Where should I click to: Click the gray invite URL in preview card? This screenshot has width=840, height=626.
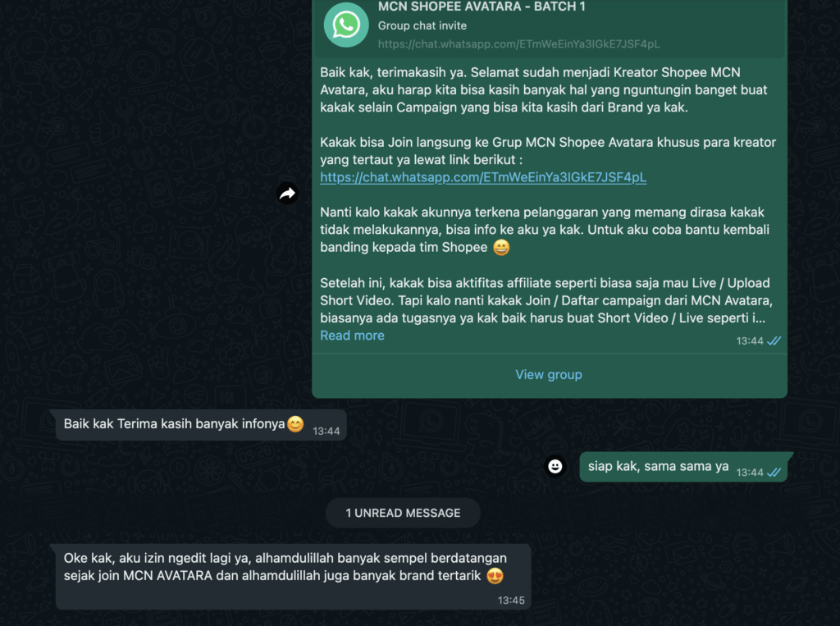tap(518, 44)
